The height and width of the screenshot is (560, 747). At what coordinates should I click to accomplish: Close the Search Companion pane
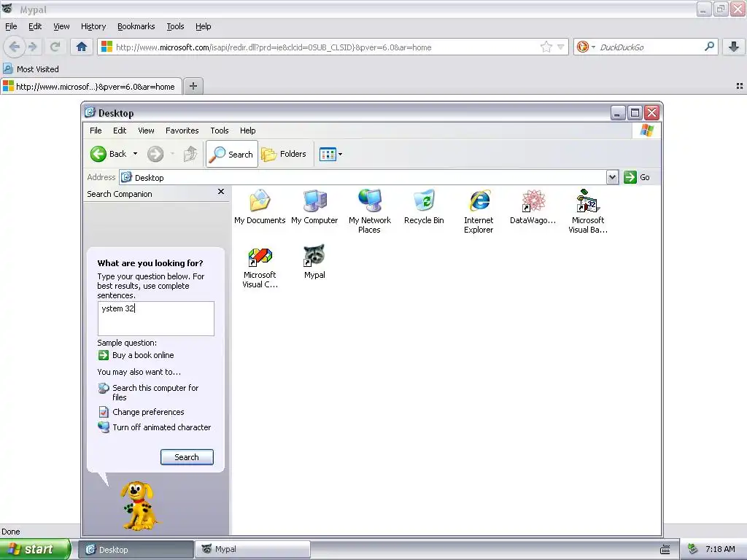(220, 192)
